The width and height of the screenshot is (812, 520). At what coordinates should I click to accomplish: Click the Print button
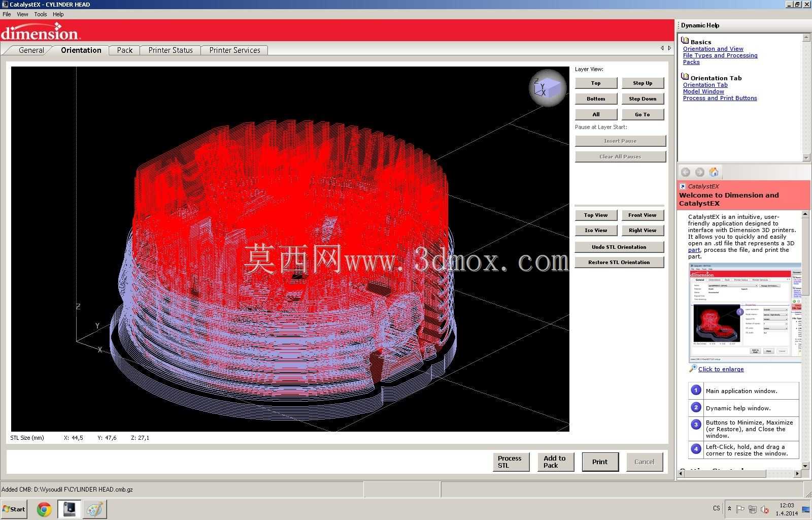click(x=600, y=462)
